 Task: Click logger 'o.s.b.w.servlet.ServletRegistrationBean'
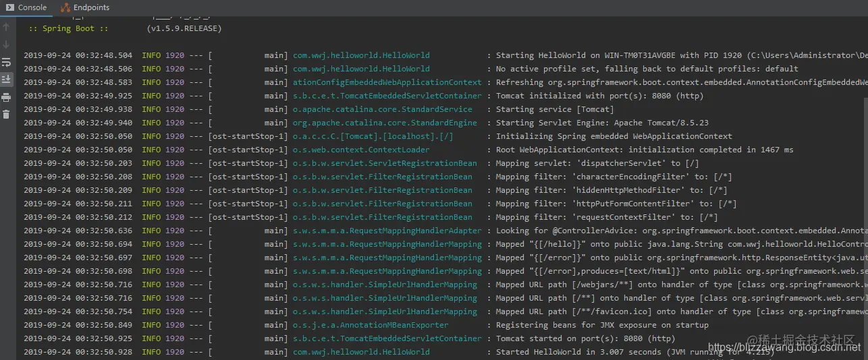click(385, 163)
